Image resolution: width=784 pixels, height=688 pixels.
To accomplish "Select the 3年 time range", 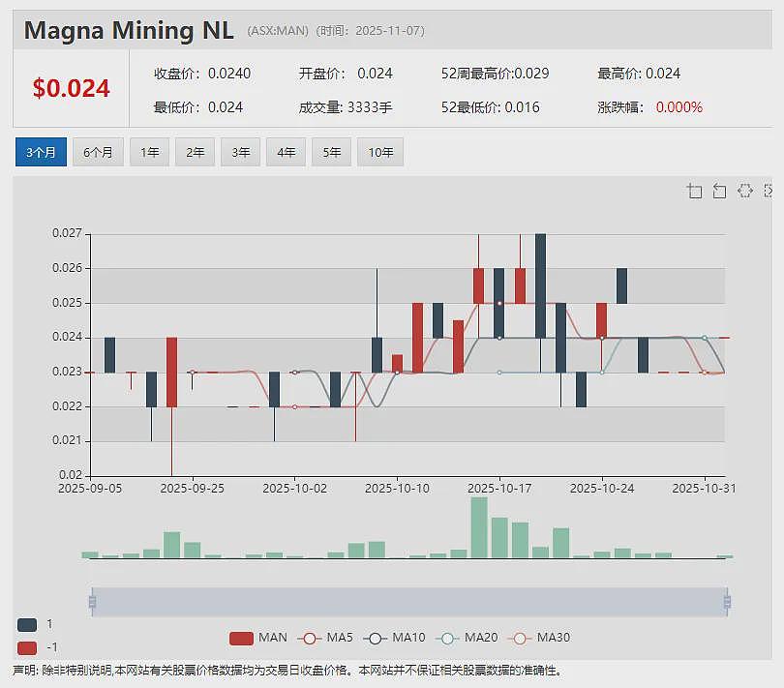I will point(240,152).
